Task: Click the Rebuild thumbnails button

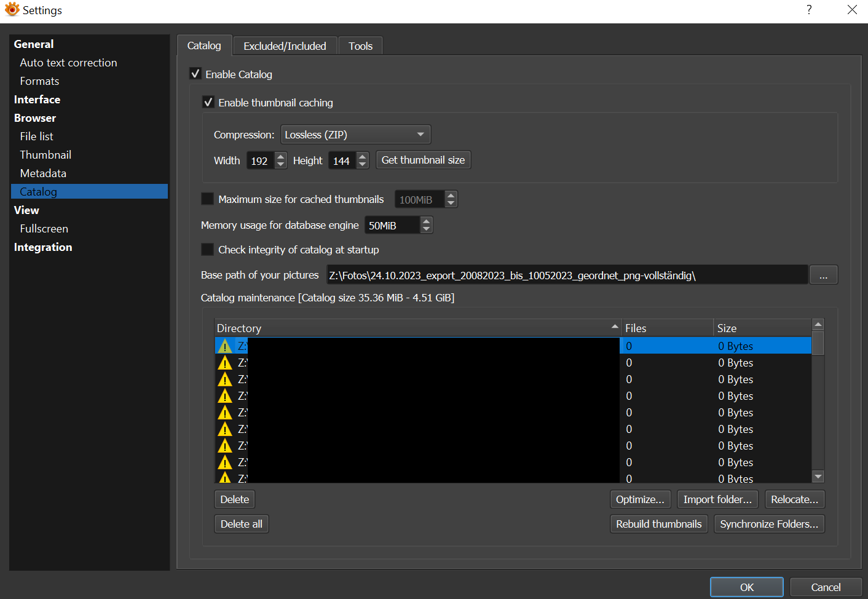Action: click(658, 524)
